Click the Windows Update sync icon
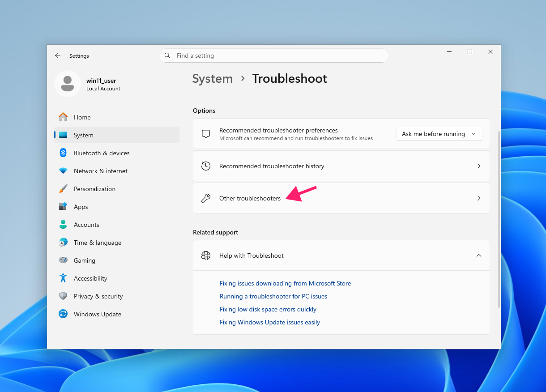 pyautogui.click(x=63, y=314)
